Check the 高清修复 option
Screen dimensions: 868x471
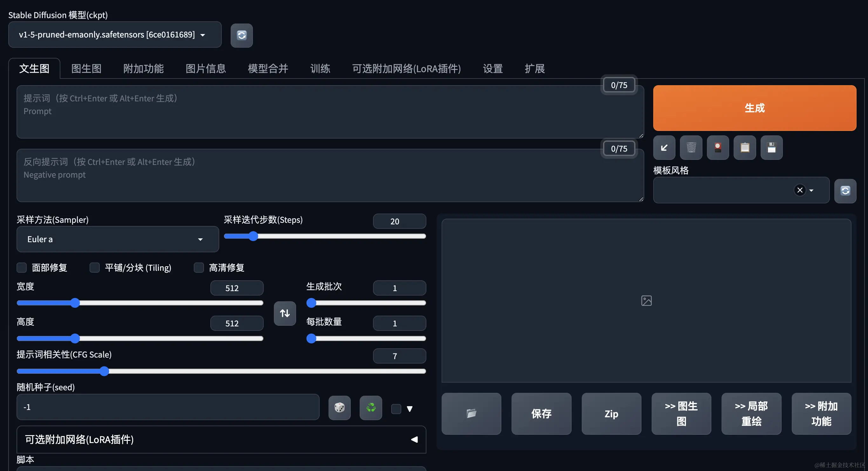tap(199, 268)
